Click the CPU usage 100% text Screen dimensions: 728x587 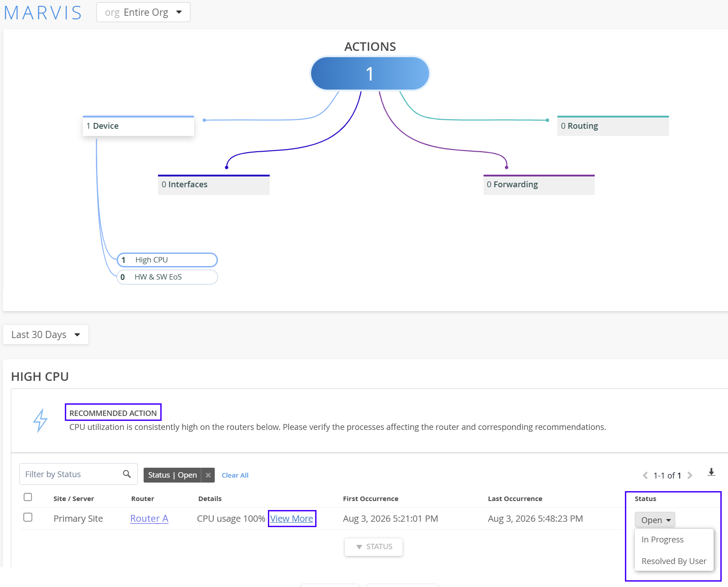click(231, 519)
